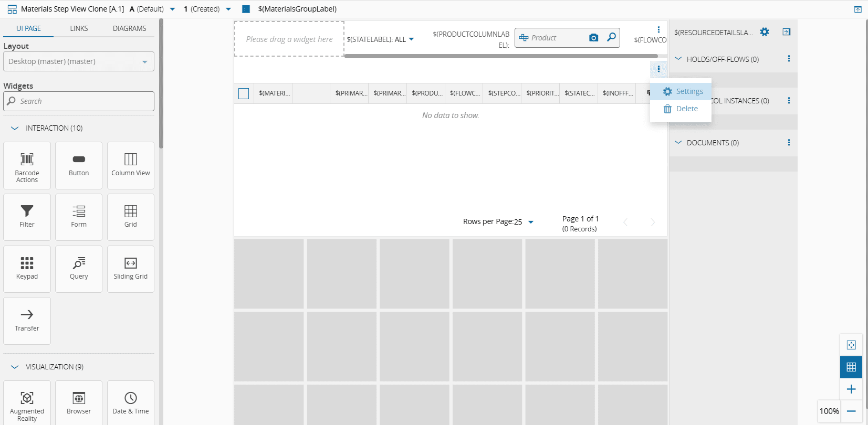Click the $(STEPCO... column header
Image resolution: width=868 pixels, height=425 pixels.
[503, 93]
